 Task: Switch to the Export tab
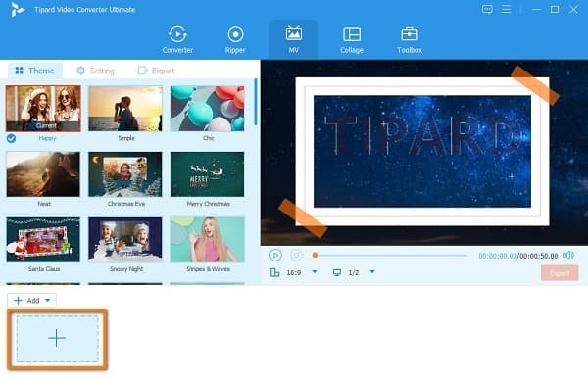[x=157, y=71]
